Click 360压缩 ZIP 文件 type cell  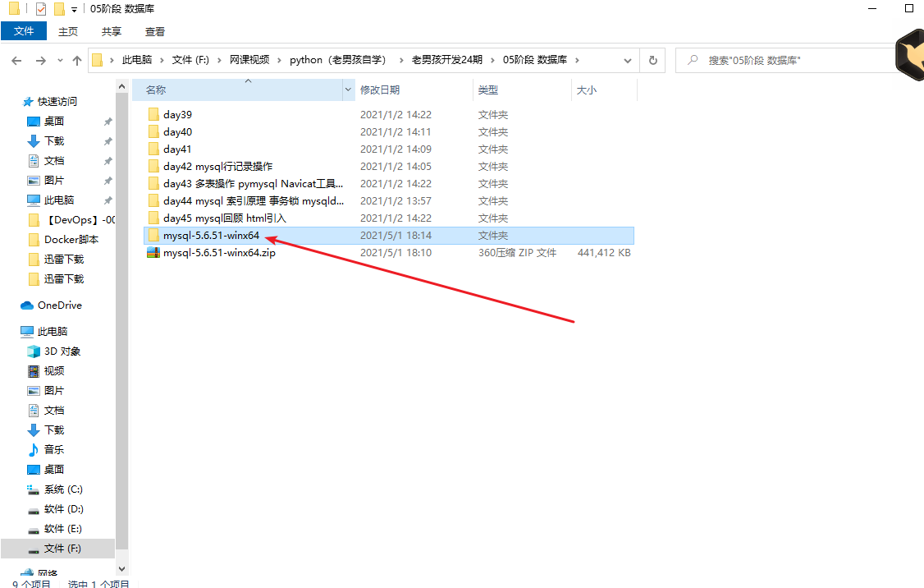tap(518, 252)
